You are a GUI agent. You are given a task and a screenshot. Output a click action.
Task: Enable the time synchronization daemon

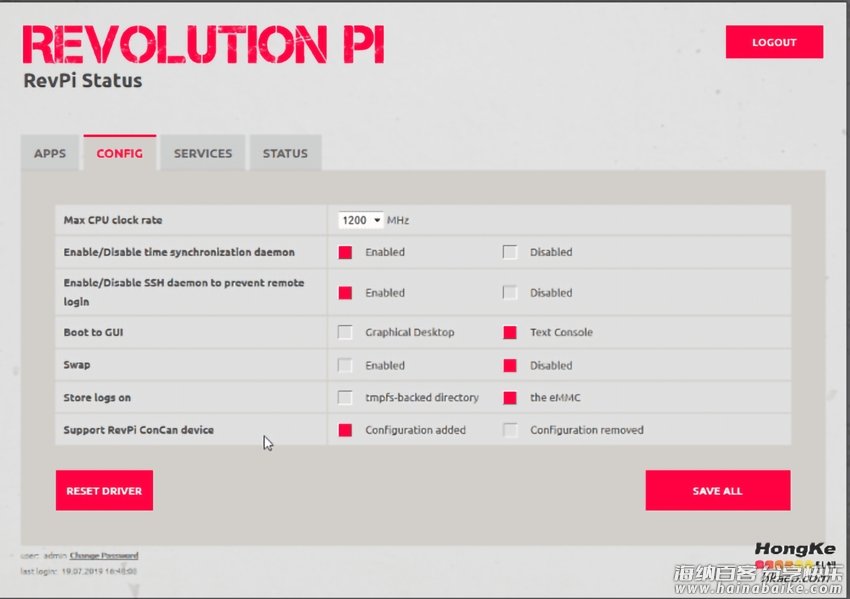[345, 252]
